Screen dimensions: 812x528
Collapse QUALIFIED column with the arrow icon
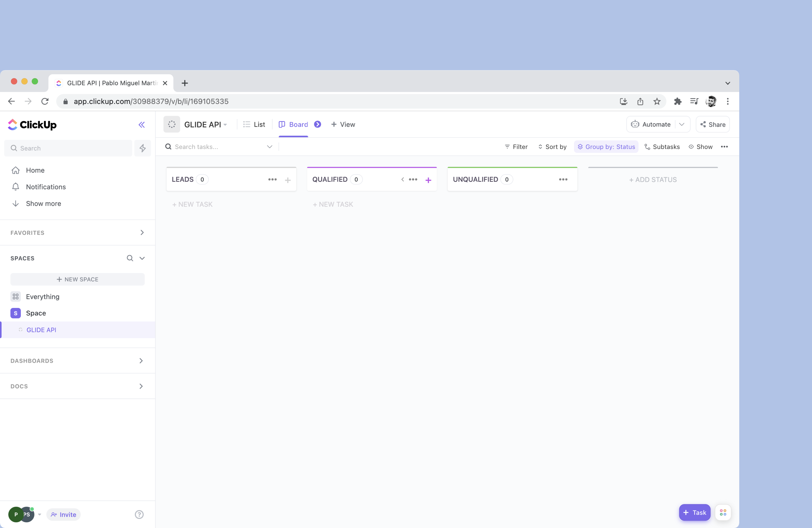[x=403, y=179]
